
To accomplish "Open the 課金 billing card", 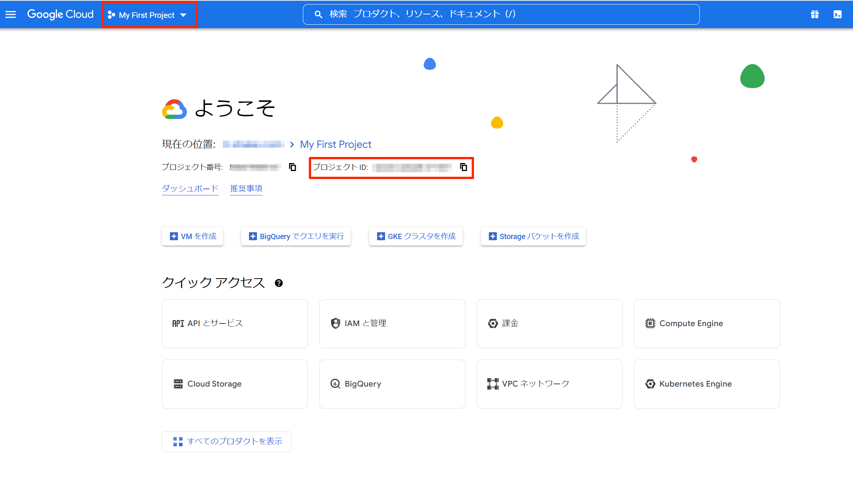I will pos(550,323).
